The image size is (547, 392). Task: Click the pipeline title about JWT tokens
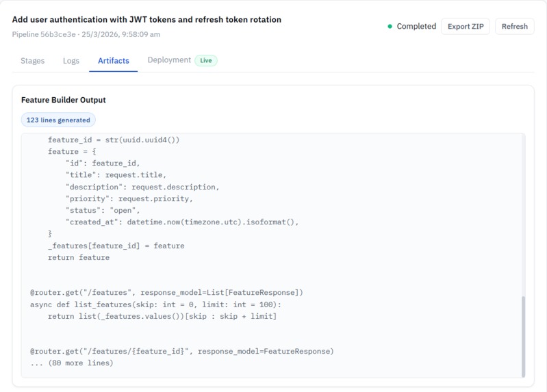[147, 20]
